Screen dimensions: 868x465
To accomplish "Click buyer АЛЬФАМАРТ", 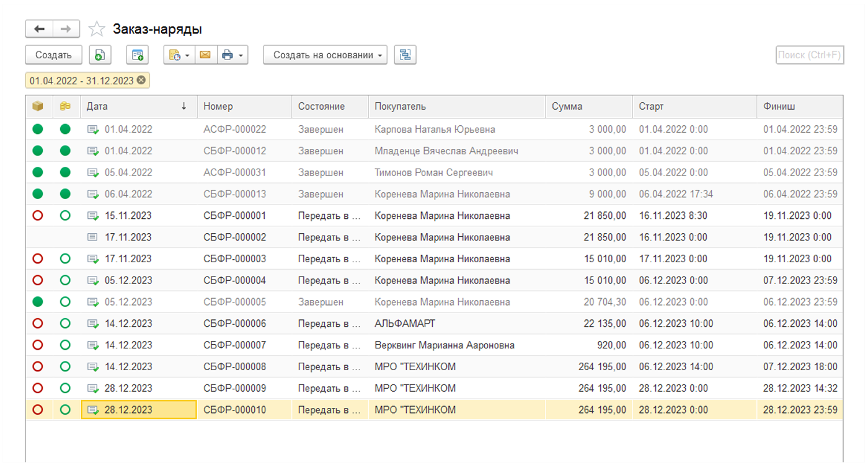I will tap(405, 324).
